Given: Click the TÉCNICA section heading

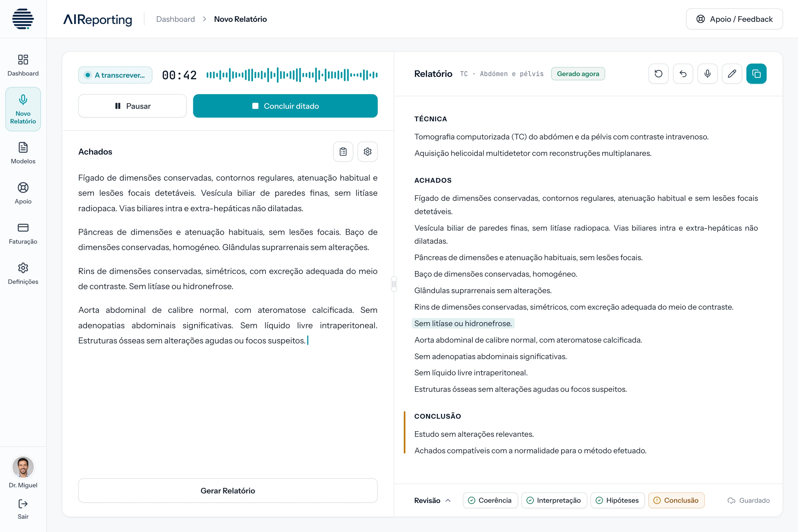Looking at the screenshot, I should (431, 119).
